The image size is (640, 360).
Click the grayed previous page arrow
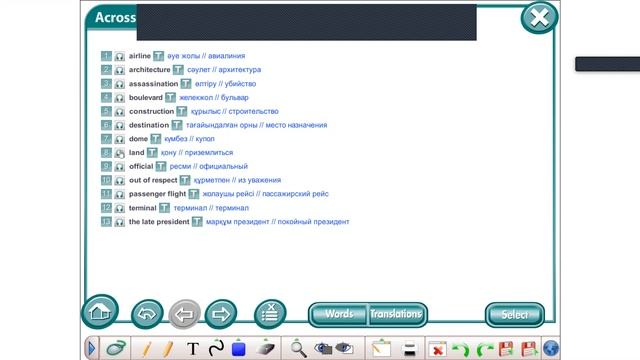click(184, 314)
